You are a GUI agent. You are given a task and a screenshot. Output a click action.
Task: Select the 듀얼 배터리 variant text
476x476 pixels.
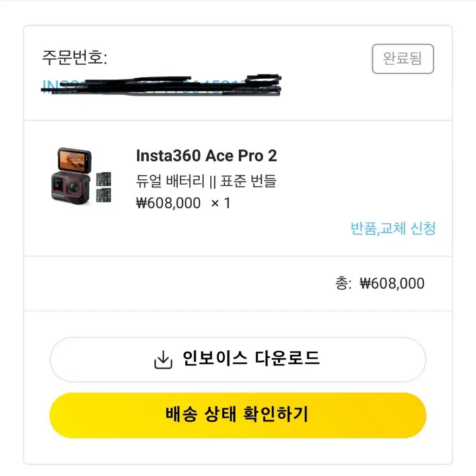click(x=170, y=181)
